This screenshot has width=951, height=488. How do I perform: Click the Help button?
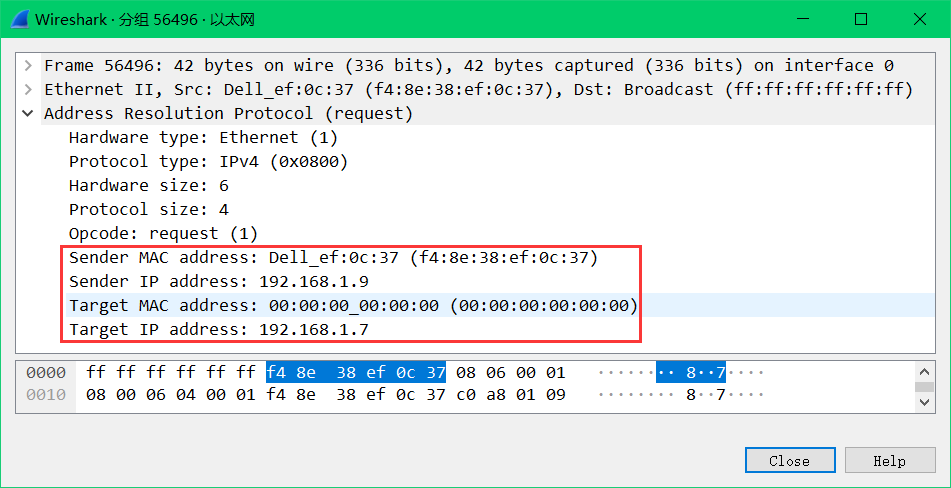(x=890, y=461)
